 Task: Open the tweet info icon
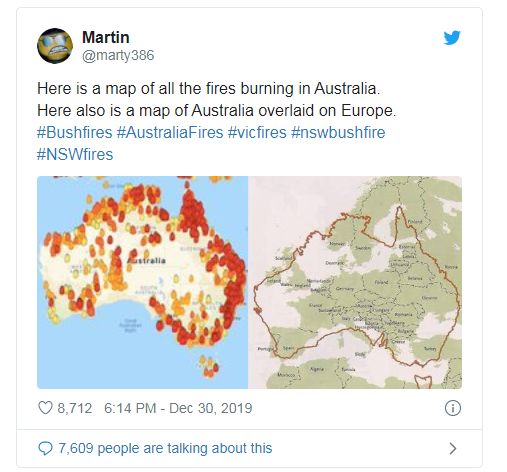453,408
